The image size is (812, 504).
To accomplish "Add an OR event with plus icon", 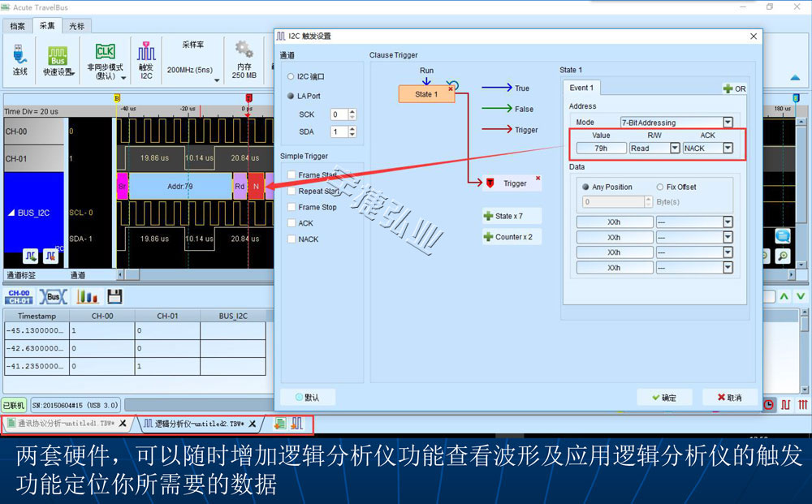I will 734,88.
